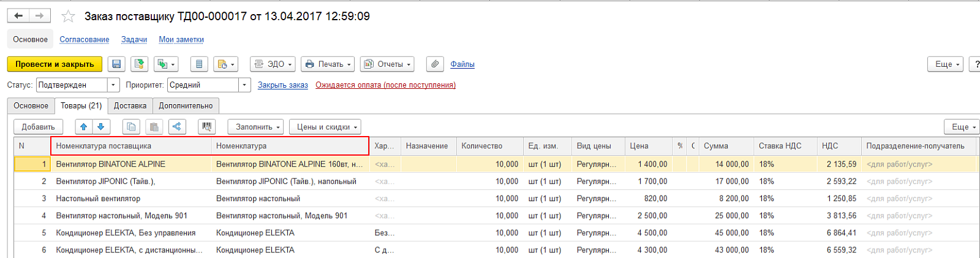Screen dimensions: 980x258
Task: Expand the Приоритет dropdown arrow
Action: [244, 85]
